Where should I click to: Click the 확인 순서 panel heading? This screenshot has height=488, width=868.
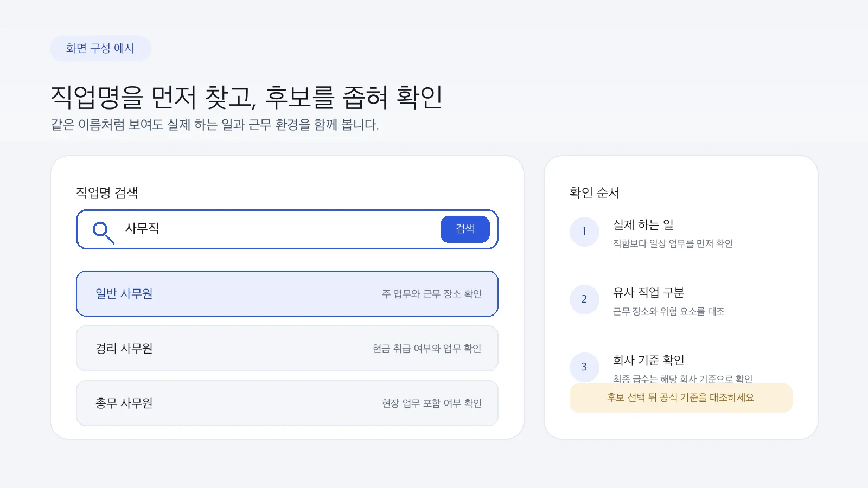(x=595, y=192)
